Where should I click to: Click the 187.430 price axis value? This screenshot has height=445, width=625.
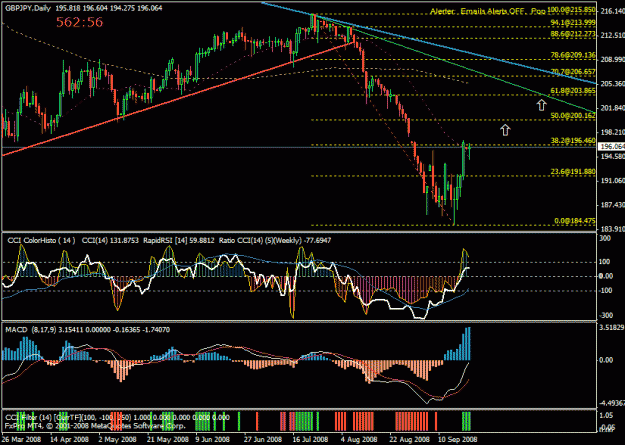pos(613,205)
